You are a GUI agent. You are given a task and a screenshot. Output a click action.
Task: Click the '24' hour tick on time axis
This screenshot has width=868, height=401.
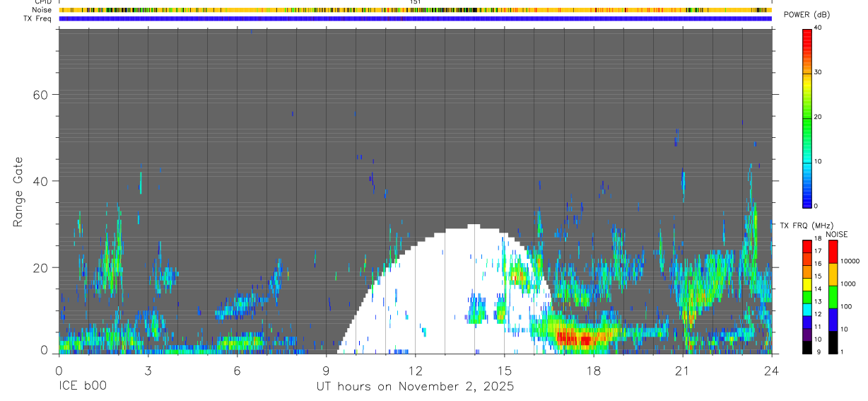771,370
